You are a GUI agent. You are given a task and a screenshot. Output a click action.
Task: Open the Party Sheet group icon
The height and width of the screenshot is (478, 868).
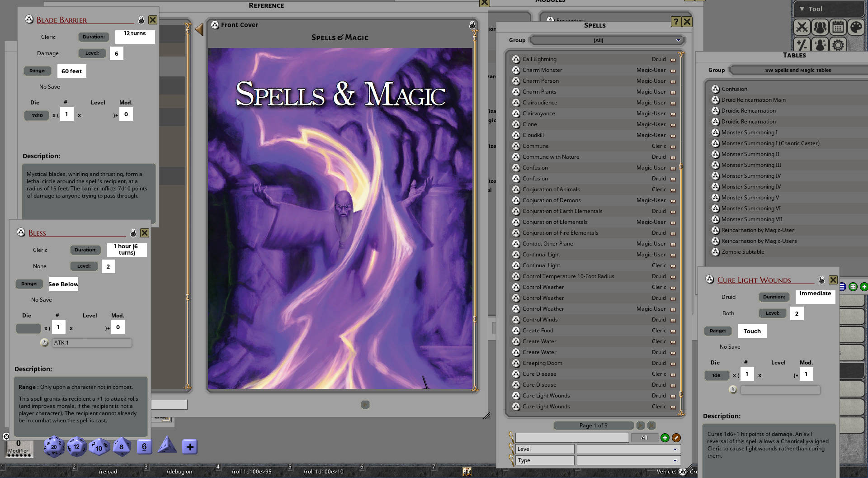click(820, 28)
